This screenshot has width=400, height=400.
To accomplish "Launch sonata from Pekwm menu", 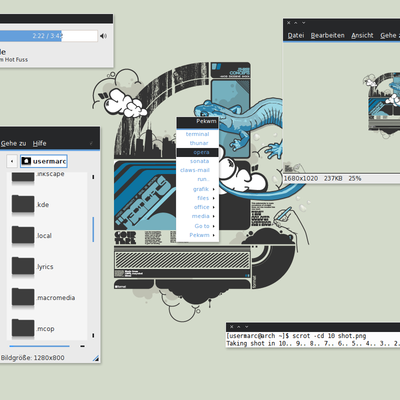I will tap(197, 161).
